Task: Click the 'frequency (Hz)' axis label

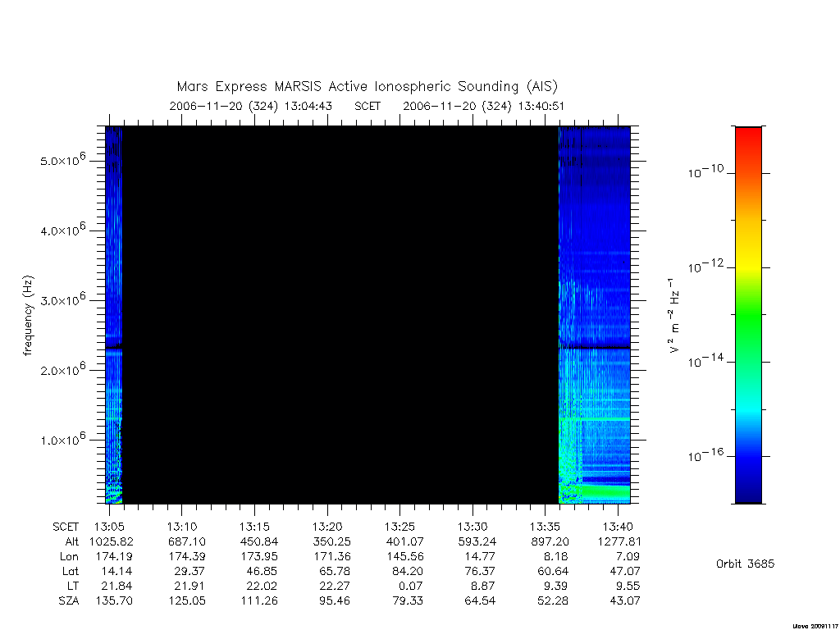Action: coord(28,315)
